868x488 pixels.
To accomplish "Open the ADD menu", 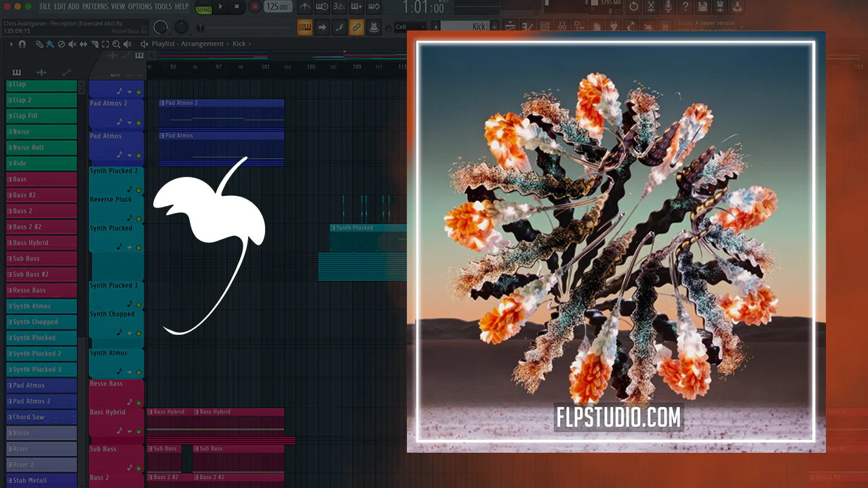I will (74, 6).
